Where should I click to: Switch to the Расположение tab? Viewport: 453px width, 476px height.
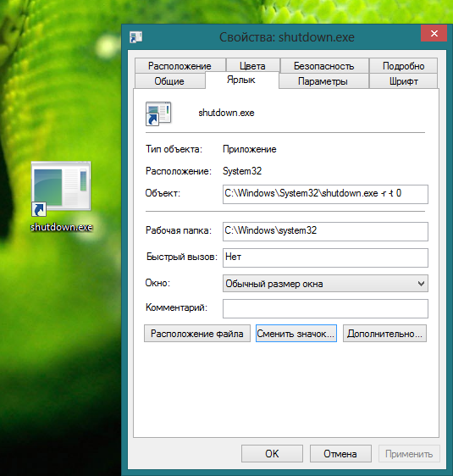180,65
